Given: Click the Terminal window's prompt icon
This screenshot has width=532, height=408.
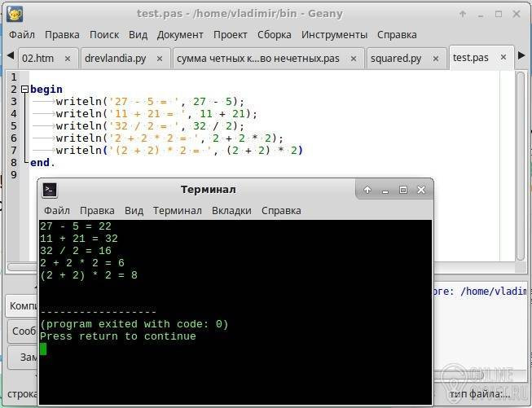Looking at the screenshot, I should pos(50,190).
